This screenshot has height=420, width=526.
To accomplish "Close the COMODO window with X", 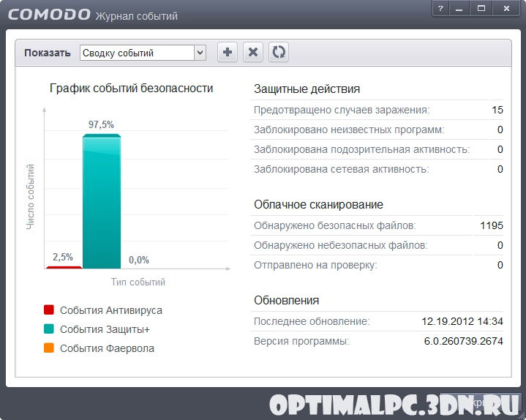I will point(506,9).
